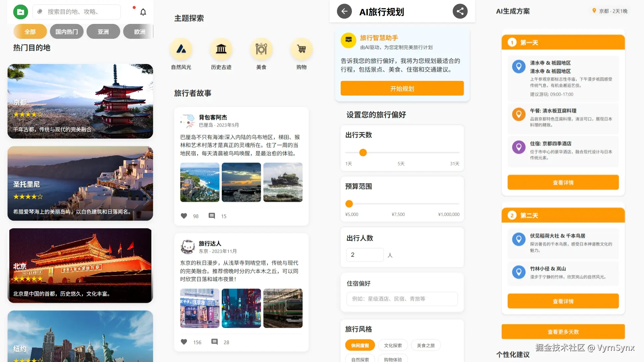Click 查看更多天数 button
Viewport: 644px width, 362px height.
563,331
